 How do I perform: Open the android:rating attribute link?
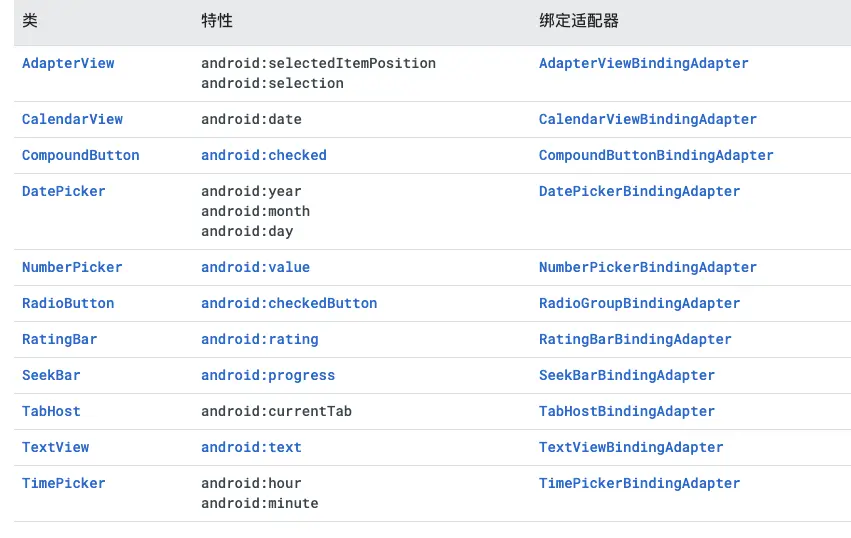coord(259,339)
